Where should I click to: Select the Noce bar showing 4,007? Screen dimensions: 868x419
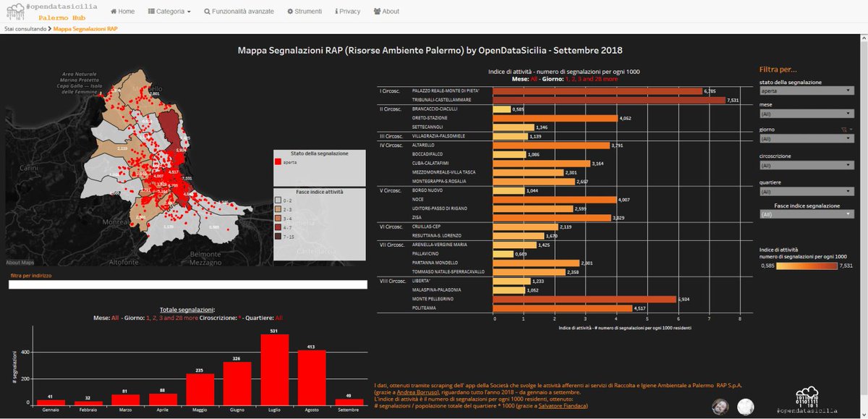point(554,200)
